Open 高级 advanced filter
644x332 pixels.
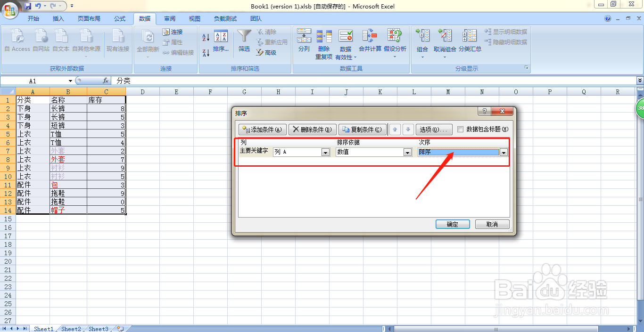tap(267, 53)
